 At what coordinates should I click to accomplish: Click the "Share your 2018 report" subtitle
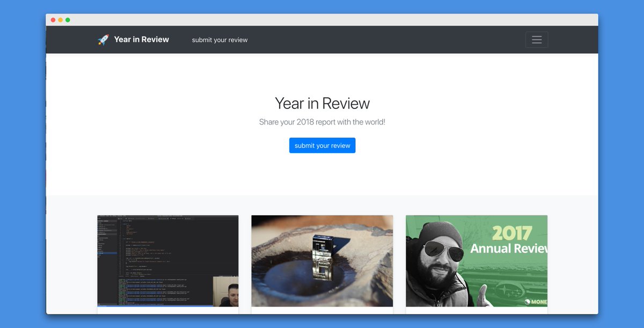click(322, 122)
